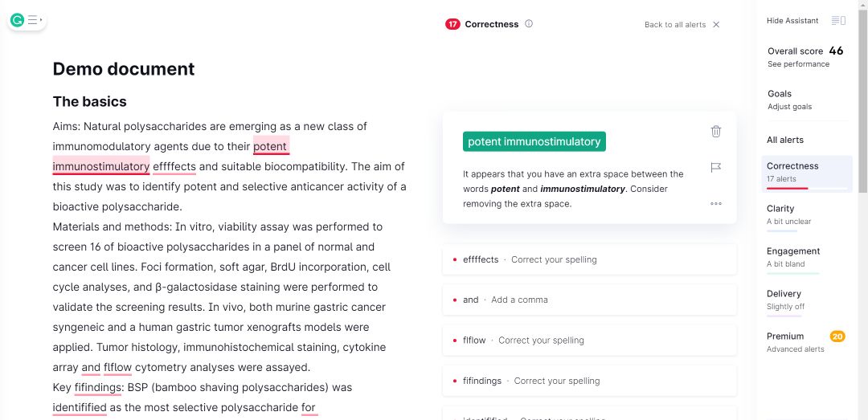Screen dimensions: 868x420
Task: Expand the 'and' add a comma suggestion
Action: pos(589,300)
